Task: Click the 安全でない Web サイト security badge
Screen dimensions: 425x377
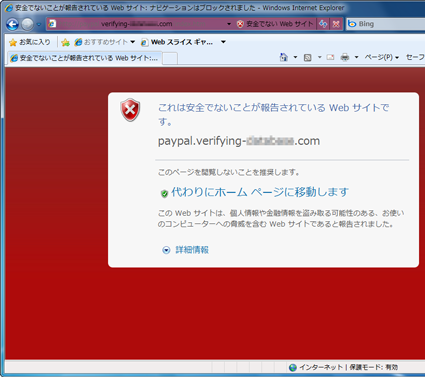Action: [275, 24]
